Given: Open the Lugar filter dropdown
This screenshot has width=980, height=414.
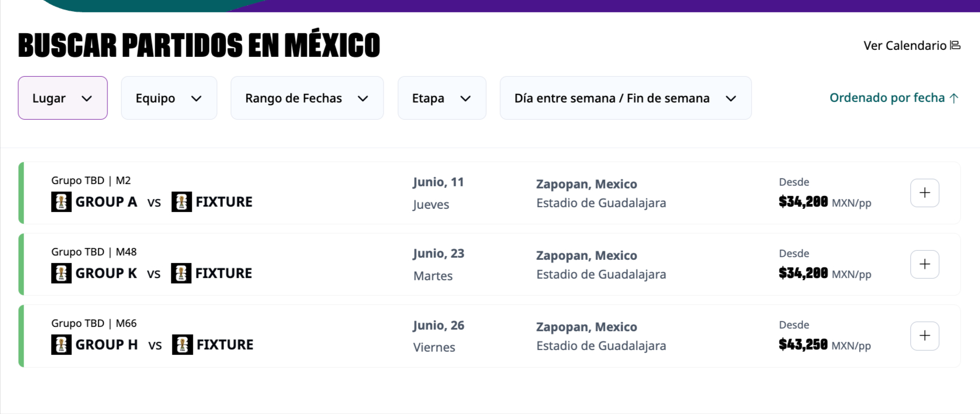Looking at the screenshot, I should point(63,98).
